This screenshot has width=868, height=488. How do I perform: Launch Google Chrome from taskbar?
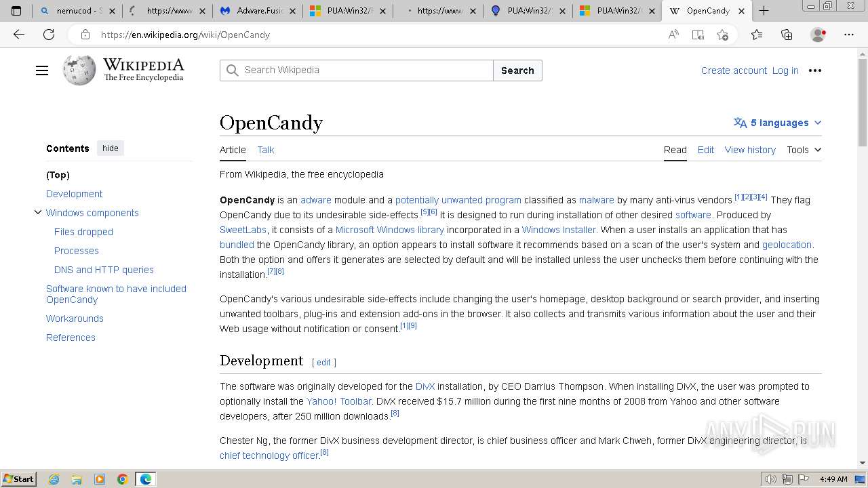click(123, 479)
